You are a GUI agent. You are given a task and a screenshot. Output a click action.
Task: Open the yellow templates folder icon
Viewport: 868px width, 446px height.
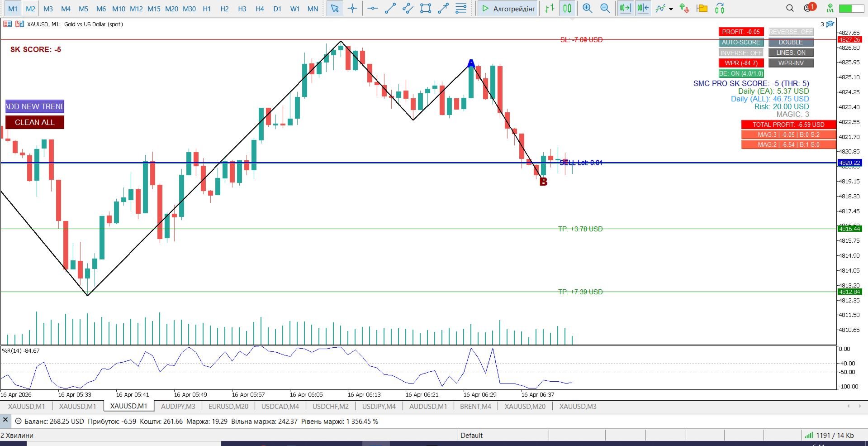tap(702, 8)
